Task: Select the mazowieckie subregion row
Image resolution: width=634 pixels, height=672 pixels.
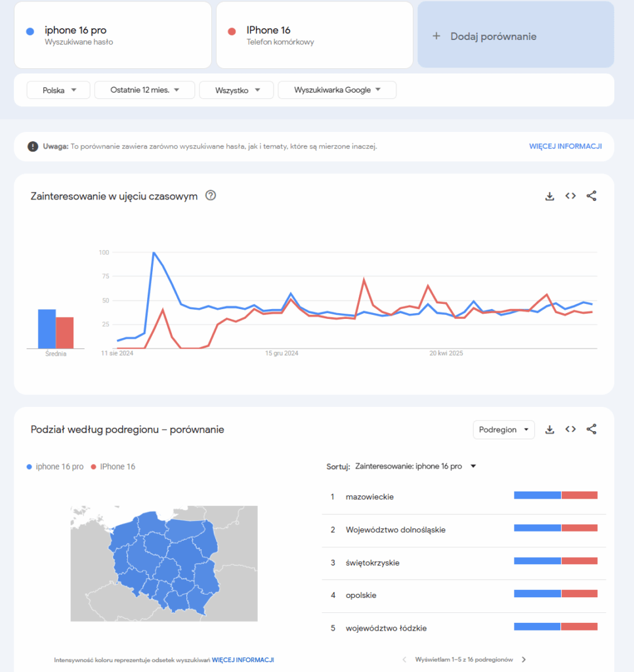Action: [464, 497]
